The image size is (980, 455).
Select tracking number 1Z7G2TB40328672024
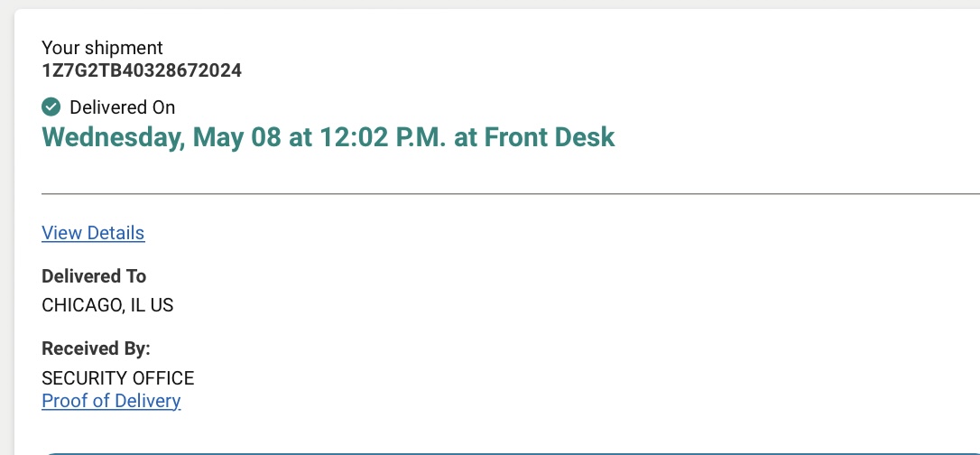142,70
